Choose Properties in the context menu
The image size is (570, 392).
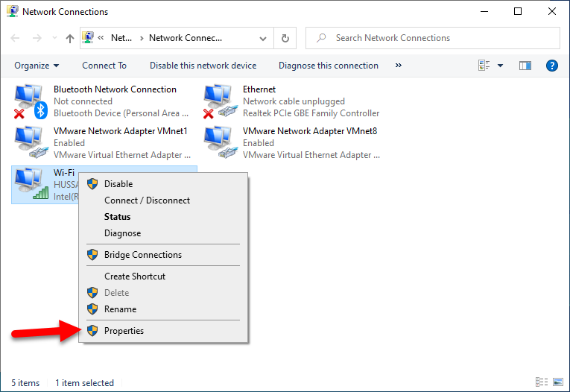tap(124, 331)
